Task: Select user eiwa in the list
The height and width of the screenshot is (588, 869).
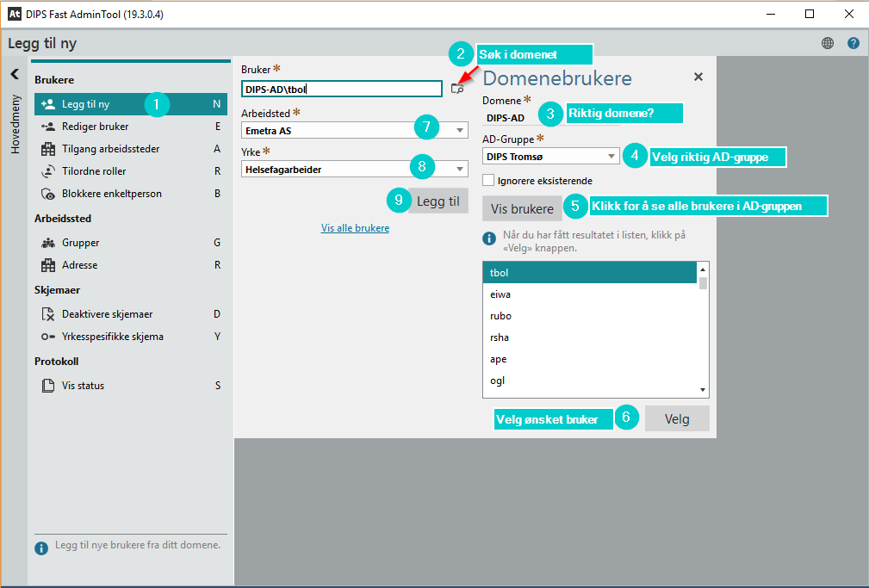Action: pyautogui.click(x=590, y=294)
